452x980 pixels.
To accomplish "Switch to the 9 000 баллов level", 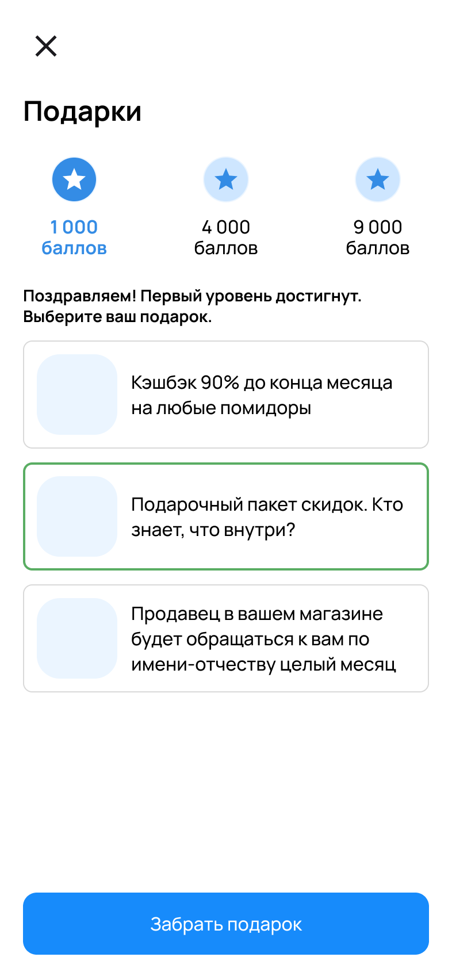I will tap(378, 238).
